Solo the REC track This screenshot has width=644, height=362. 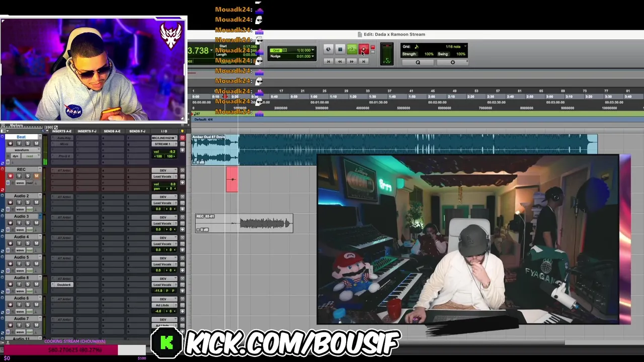[x=28, y=176]
